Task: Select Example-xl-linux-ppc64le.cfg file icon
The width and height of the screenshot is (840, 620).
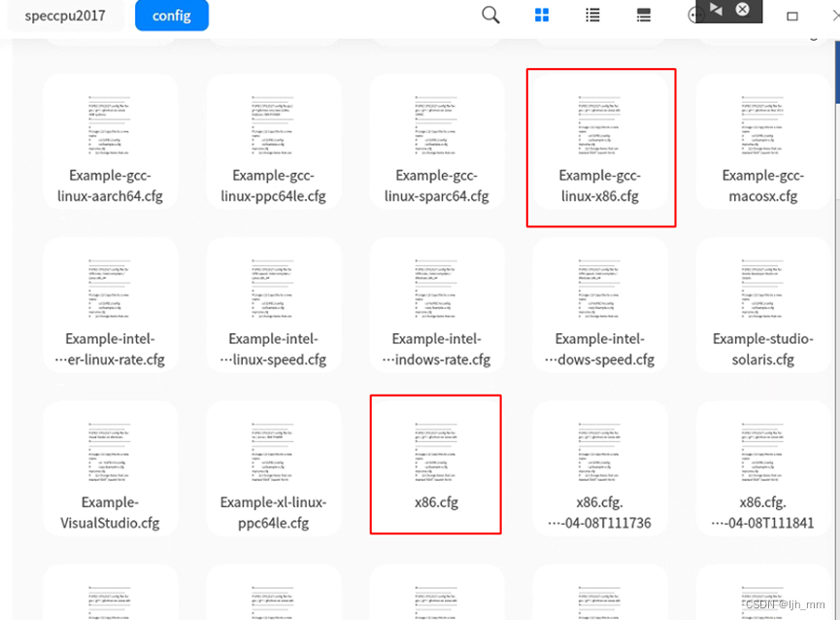Action: tap(273, 453)
